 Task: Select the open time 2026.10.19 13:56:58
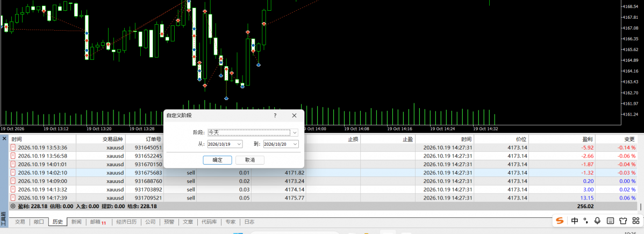click(42, 156)
